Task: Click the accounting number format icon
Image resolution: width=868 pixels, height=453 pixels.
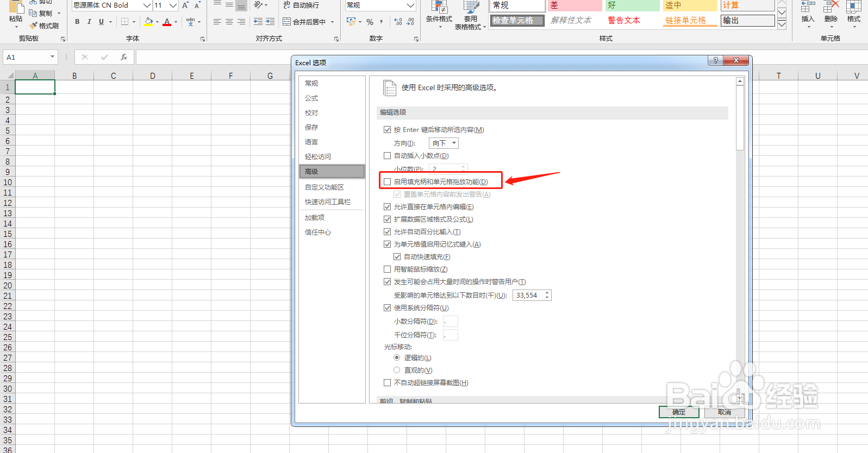Action: (x=351, y=22)
